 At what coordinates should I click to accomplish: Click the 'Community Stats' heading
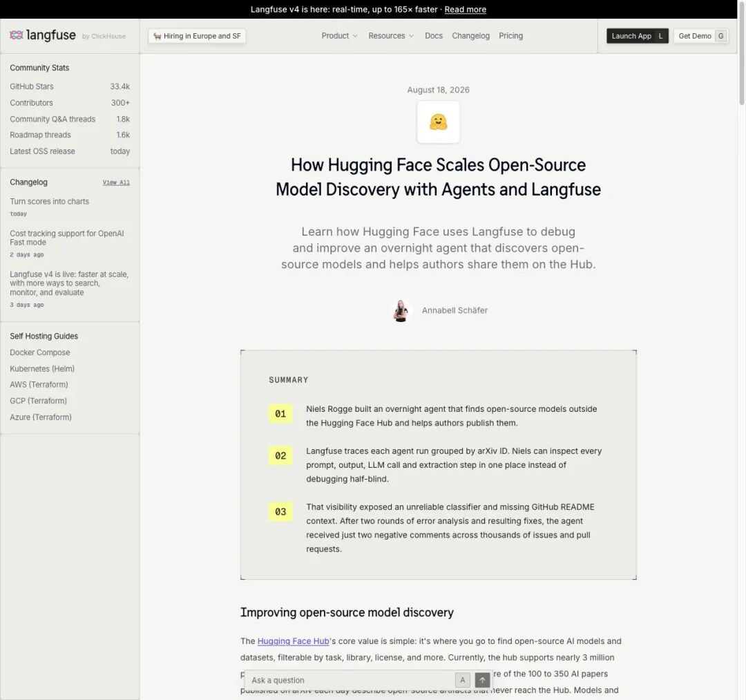click(x=39, y=68)
